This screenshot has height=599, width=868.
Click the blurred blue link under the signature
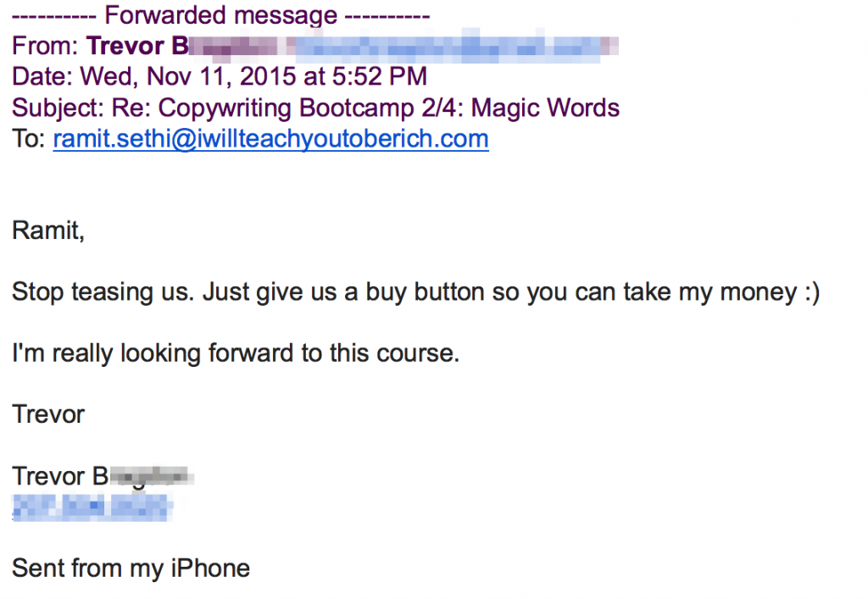pos(92,507)
